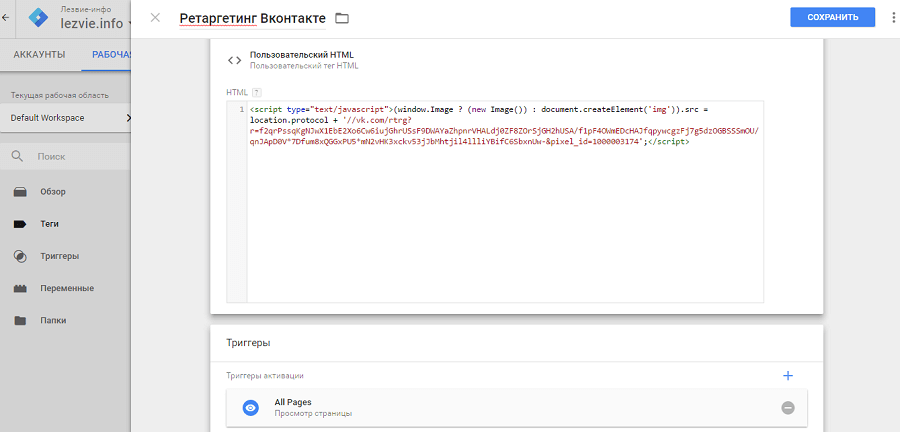This screenshot has height=432, width=900.
Task: Open the three-dot more options menu
Action: [x=893, y=18]
